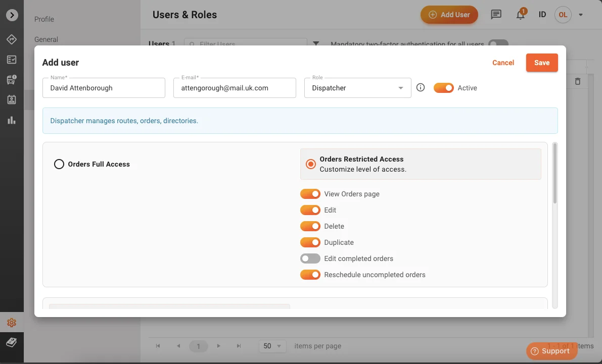Open the knowledge base book icon
The image size is (602, 364).
tap(12, 342)
